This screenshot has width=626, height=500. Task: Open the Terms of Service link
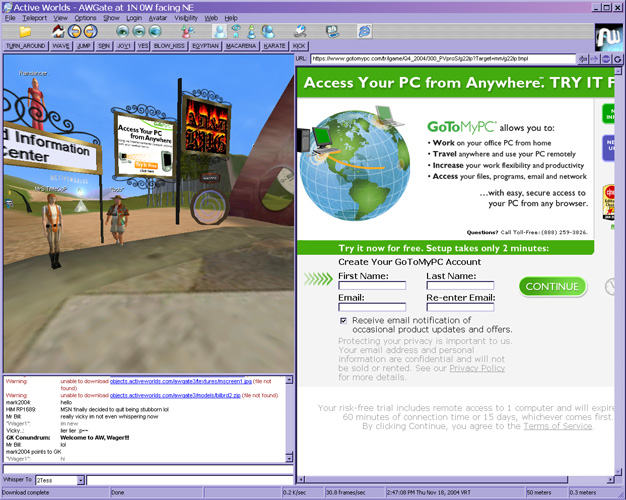click(x=558, y=426)
